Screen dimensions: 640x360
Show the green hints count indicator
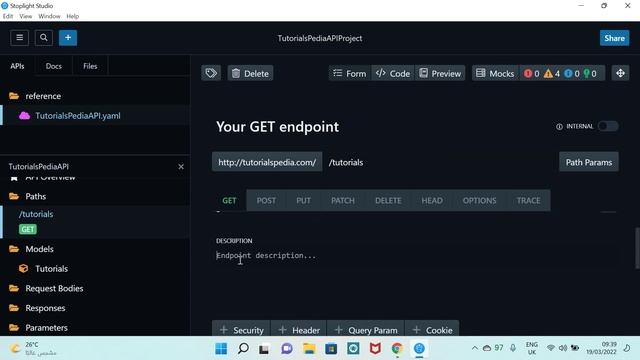(x=590, y=73)
